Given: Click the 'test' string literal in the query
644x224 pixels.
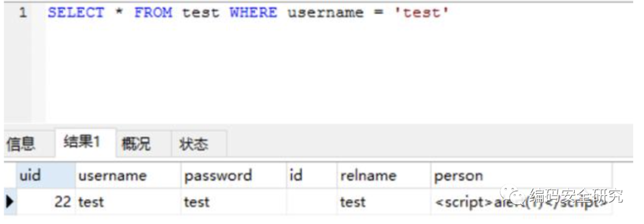Looking at the screenshot, I should [x=422, y=13].
